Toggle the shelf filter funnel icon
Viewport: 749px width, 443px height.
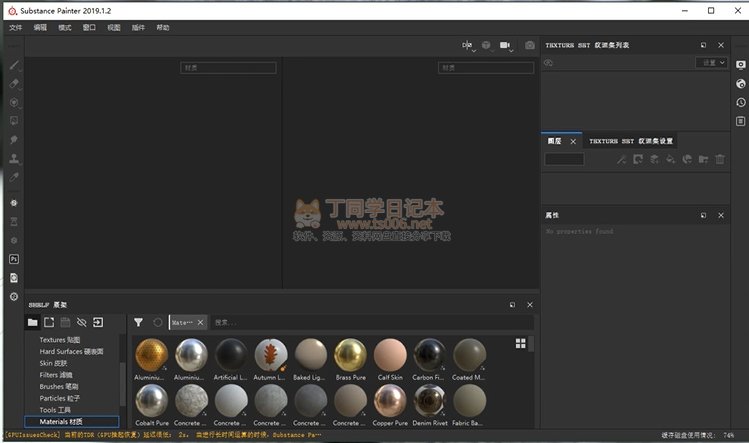(139, 322)
